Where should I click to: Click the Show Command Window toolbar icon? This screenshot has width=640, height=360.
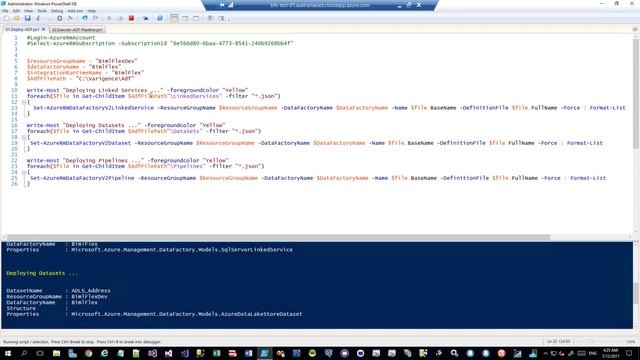(x=211, y=18)
